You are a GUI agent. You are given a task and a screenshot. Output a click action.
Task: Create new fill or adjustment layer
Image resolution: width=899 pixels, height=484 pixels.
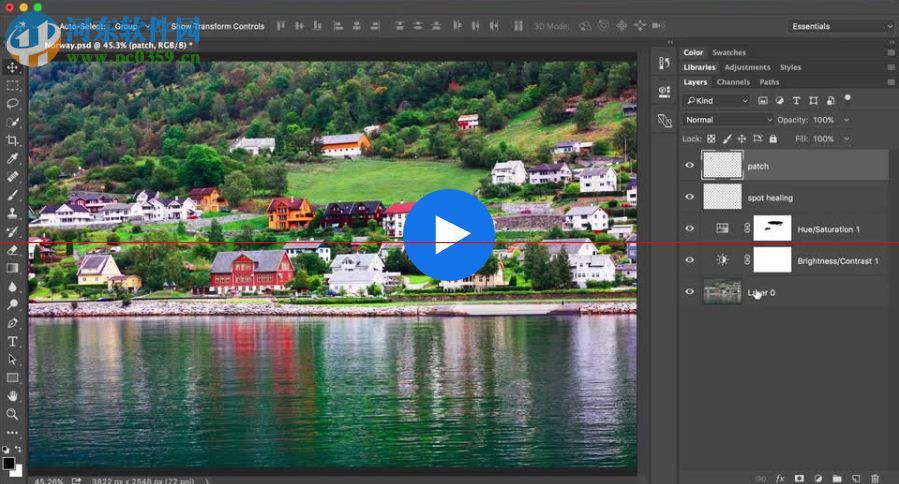click(x=818, y=478)
